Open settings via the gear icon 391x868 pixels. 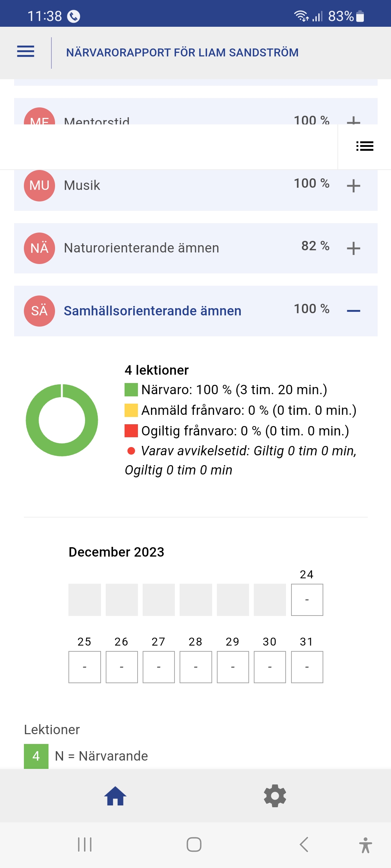[x=275, y=796]
